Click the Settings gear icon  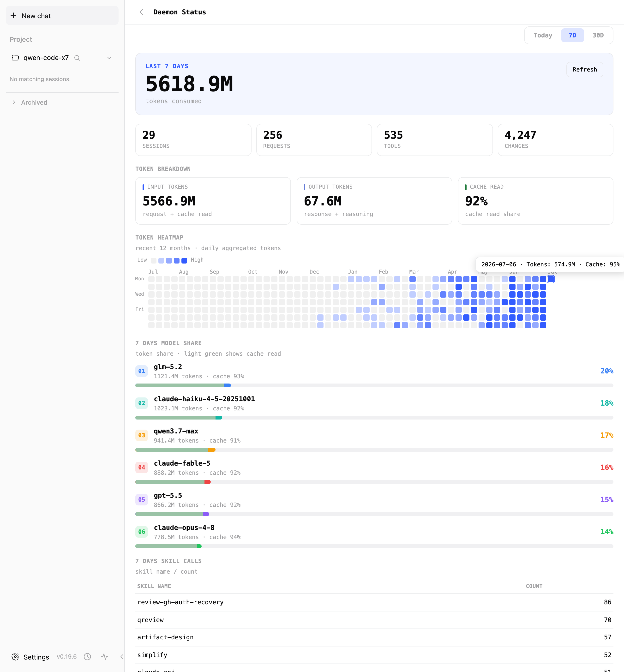point(15,656)
